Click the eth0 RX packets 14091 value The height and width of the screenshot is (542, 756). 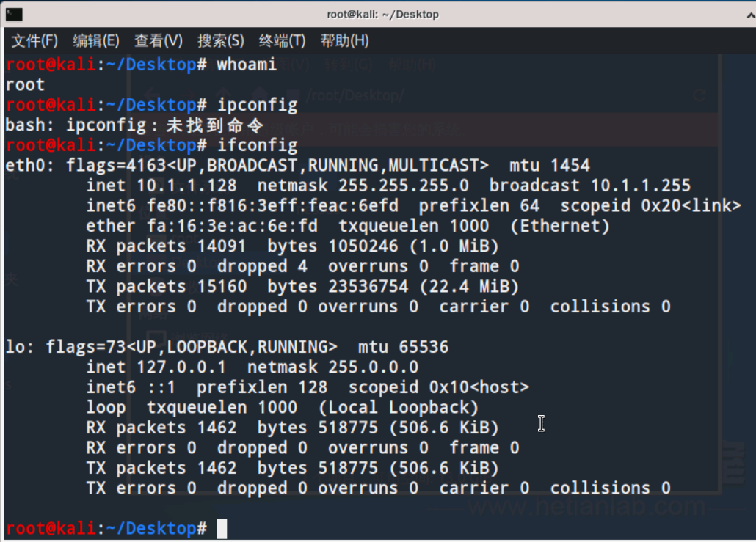(222, 246)
